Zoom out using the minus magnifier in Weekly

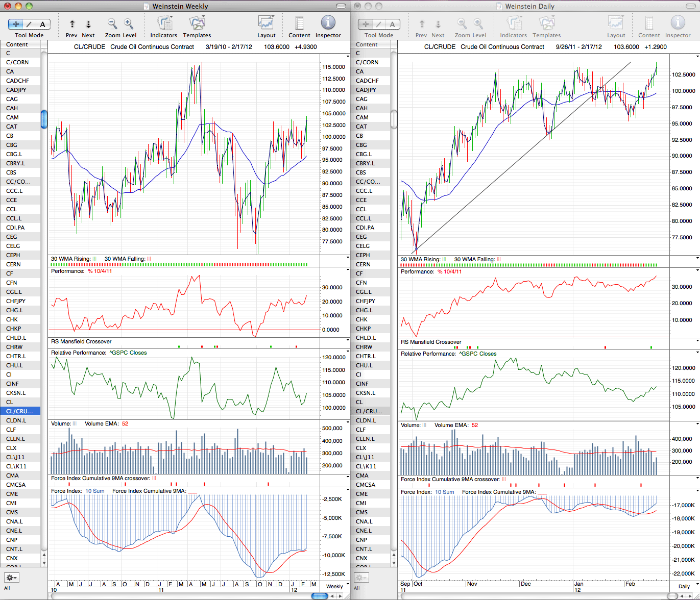click(x=112, y=23)
